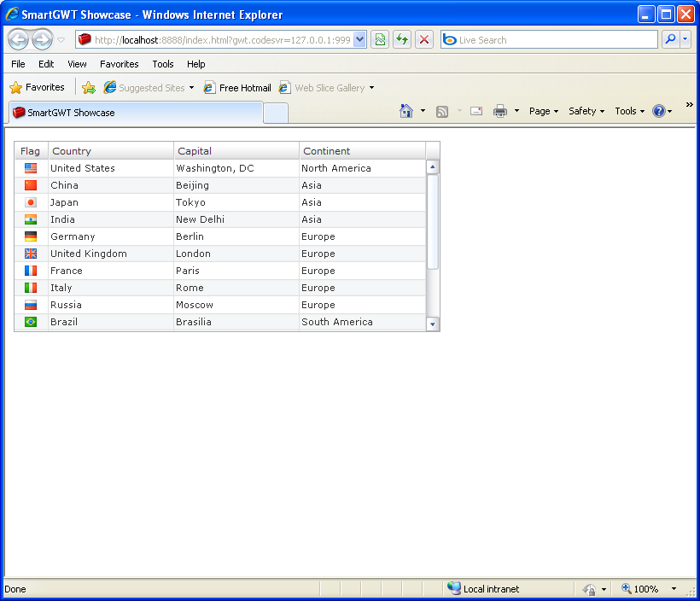
Task: Open the search provider dropdown arrow
Action: 685,40
